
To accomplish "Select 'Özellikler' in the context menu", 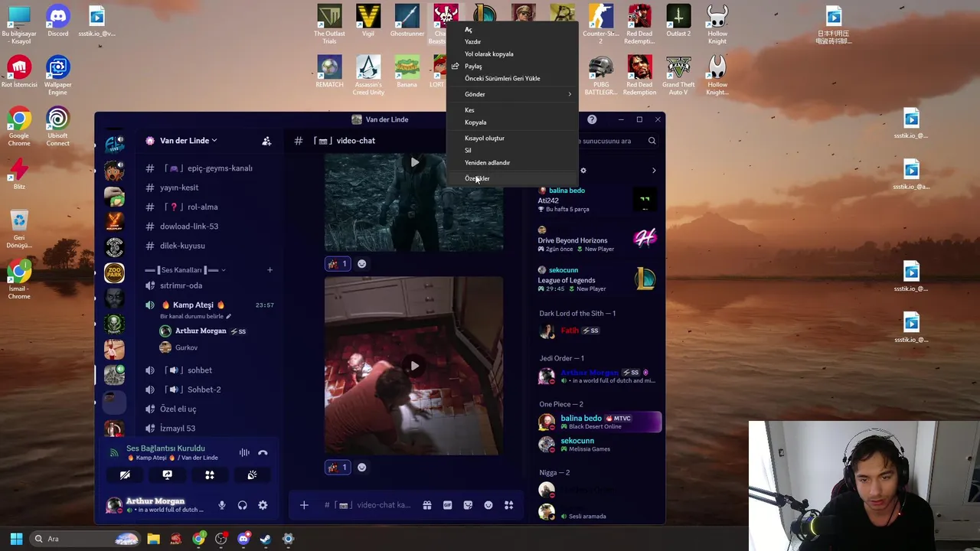I will [477, 178].
